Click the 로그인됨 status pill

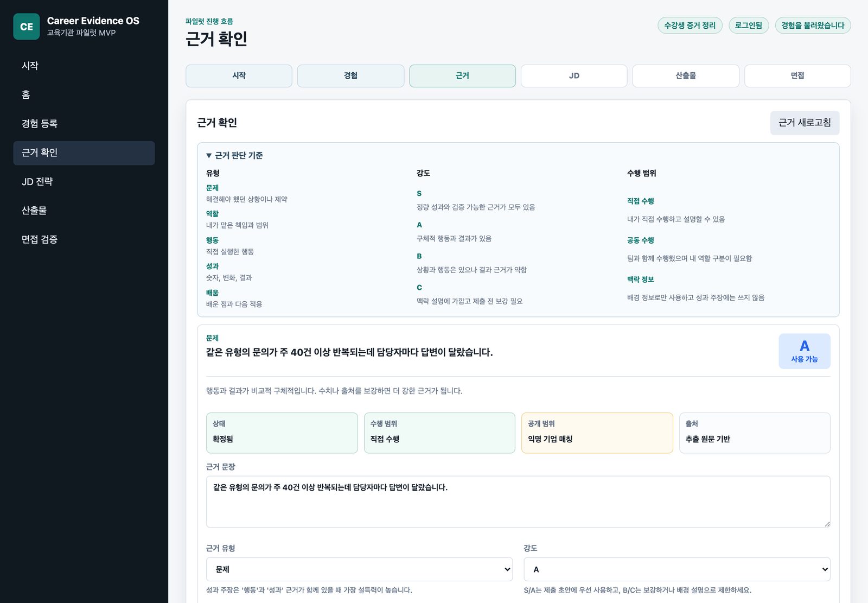(x=748, y=26)
